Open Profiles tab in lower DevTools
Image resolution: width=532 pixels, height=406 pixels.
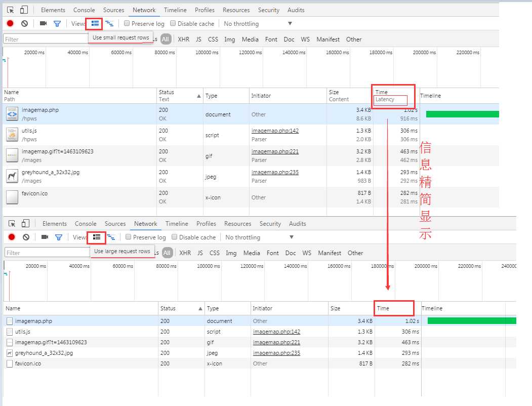point(206,224)
